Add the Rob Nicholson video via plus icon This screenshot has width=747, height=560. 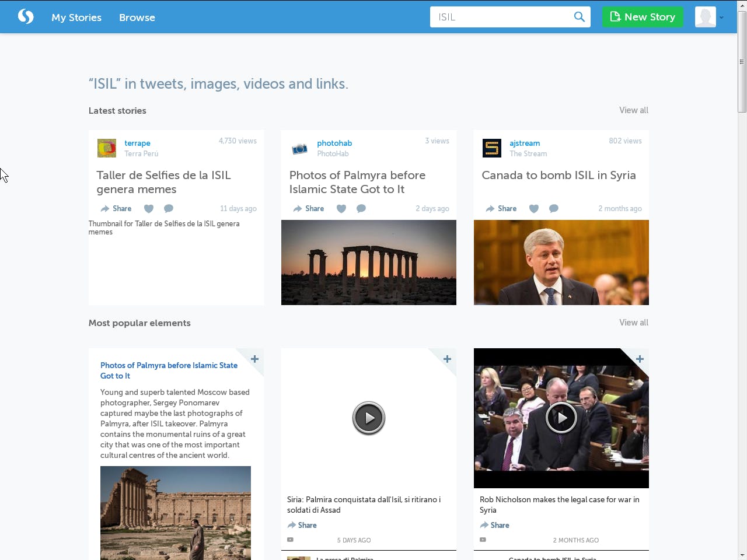(x=640, y=359)
